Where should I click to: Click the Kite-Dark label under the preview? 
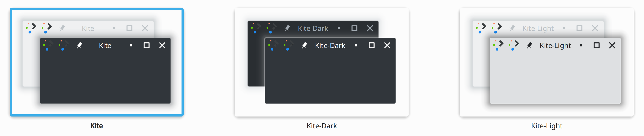point(322,126)
